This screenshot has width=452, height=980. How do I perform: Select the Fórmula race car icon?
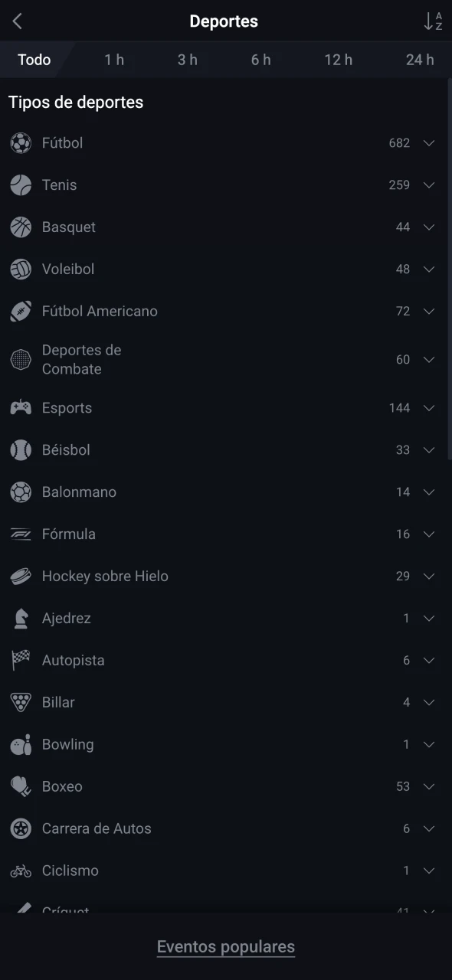[x=21, y=534]
